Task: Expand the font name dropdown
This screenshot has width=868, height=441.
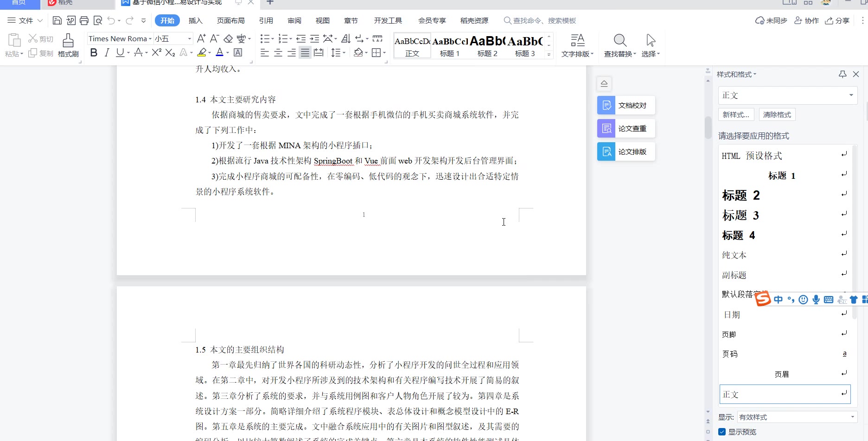Action: tap(150, 39)
